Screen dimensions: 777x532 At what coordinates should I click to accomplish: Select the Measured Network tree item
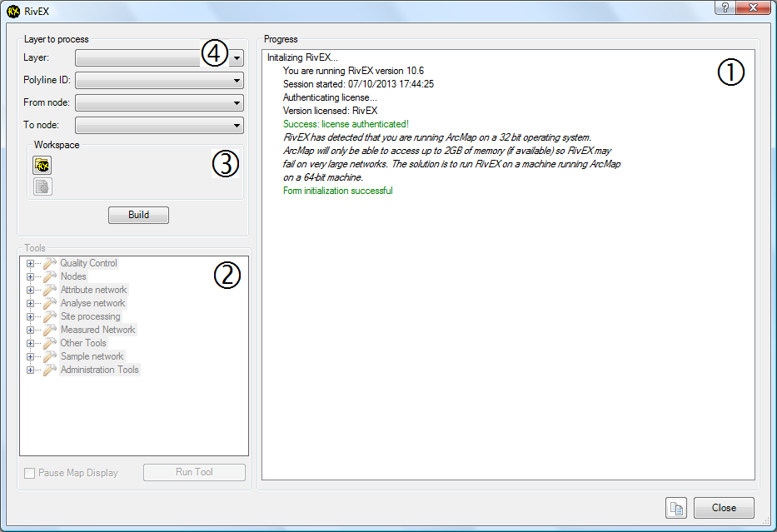97,330
